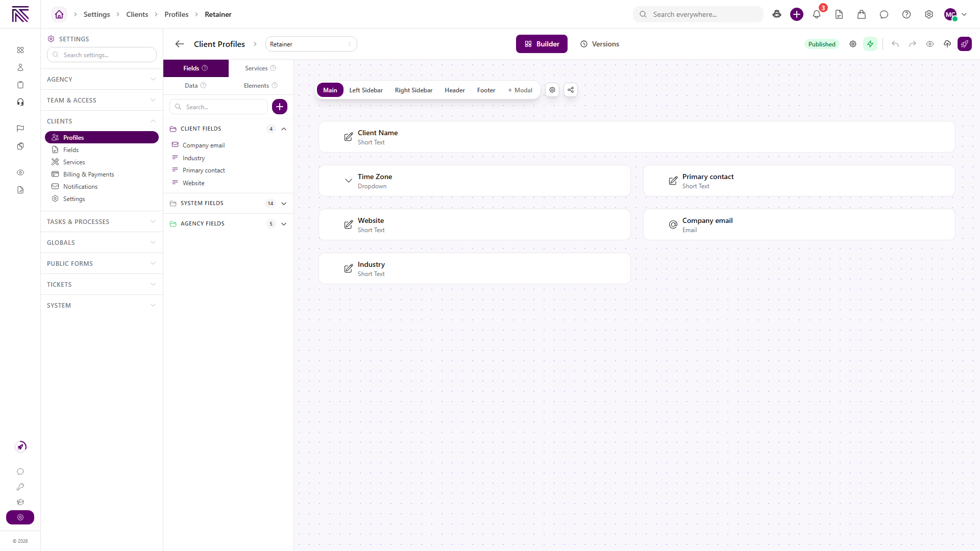Expand TASKS & PROCESSES section
This screenshot has width=980, height=551.
point(102,221)
